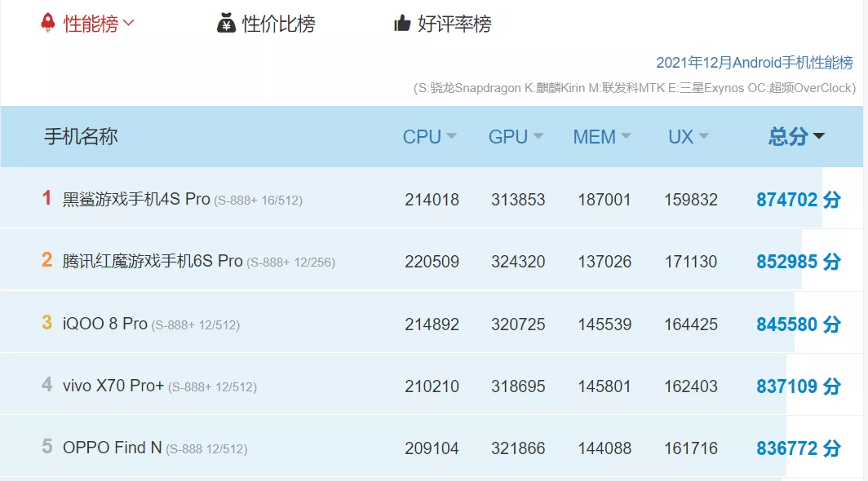Click the money bag icon beside 性价比榜

(226, 24)
